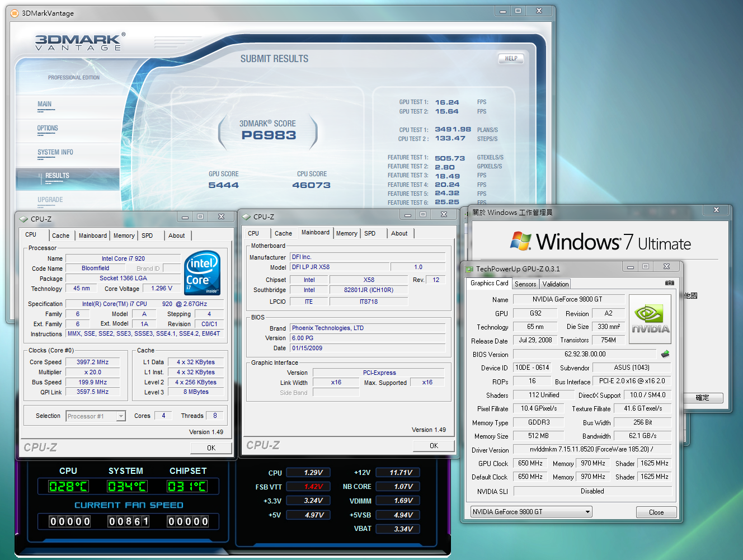Click the BIOS Version 62.92.3B.00.00 field
The height and width of the screenshot is (560, 743).
coord(585,354)
